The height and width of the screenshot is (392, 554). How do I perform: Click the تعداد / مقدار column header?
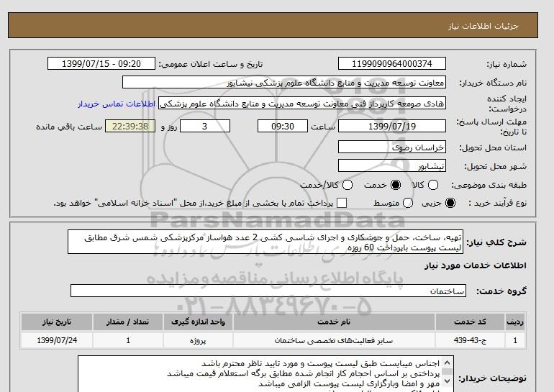click(128, 322)
